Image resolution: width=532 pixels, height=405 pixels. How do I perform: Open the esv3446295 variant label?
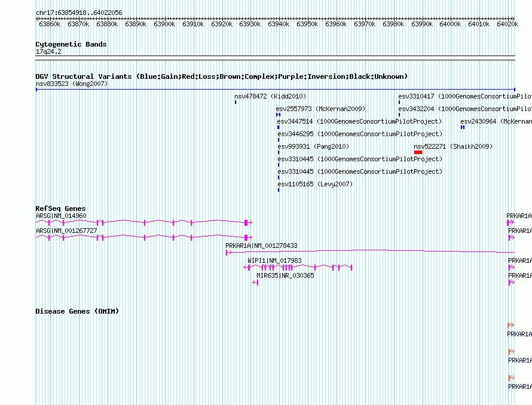[x=360, y=134]
